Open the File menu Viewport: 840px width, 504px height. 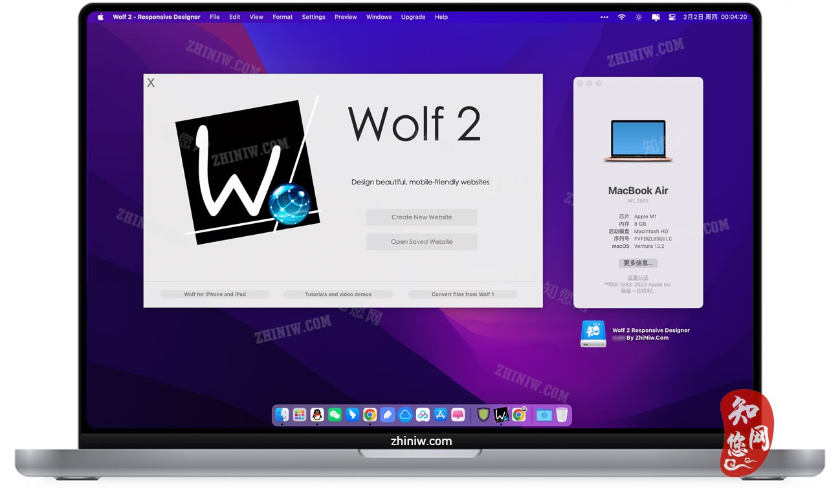[x=214, y=17]
